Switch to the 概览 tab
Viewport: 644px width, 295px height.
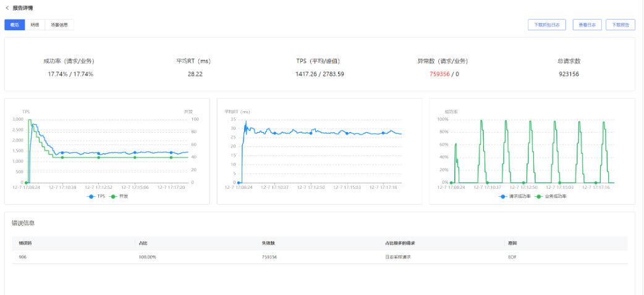[15, 25]
